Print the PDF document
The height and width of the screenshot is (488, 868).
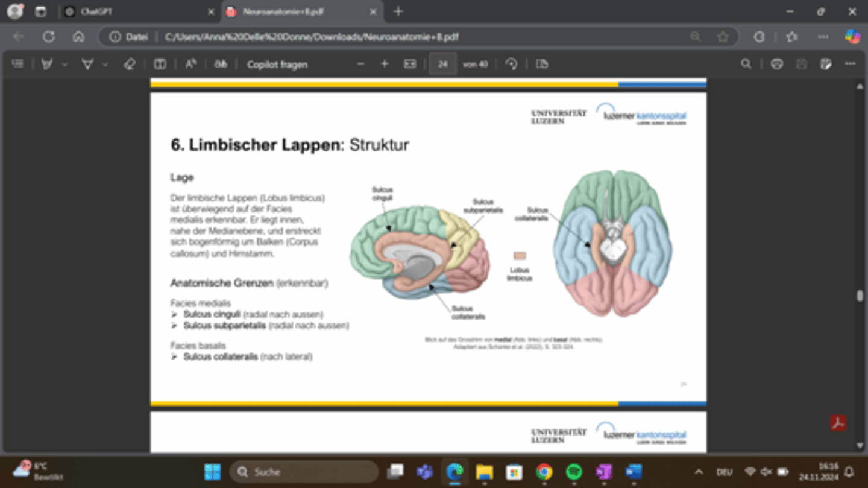click(777, 64)
